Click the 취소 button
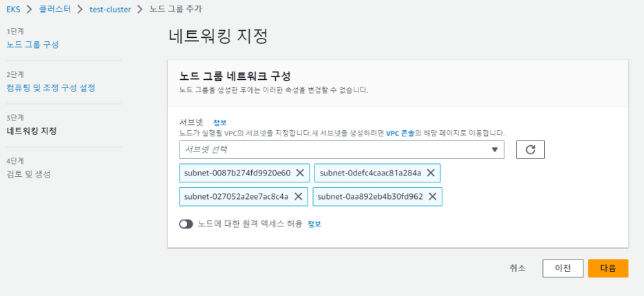 tap(517, 268)
